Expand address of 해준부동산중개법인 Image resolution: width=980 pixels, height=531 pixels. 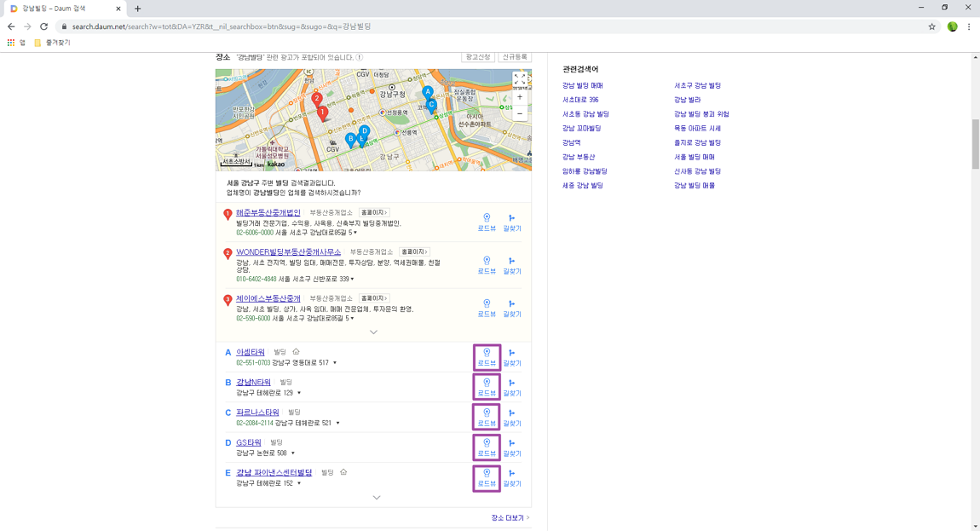click(x=355, y=233)
